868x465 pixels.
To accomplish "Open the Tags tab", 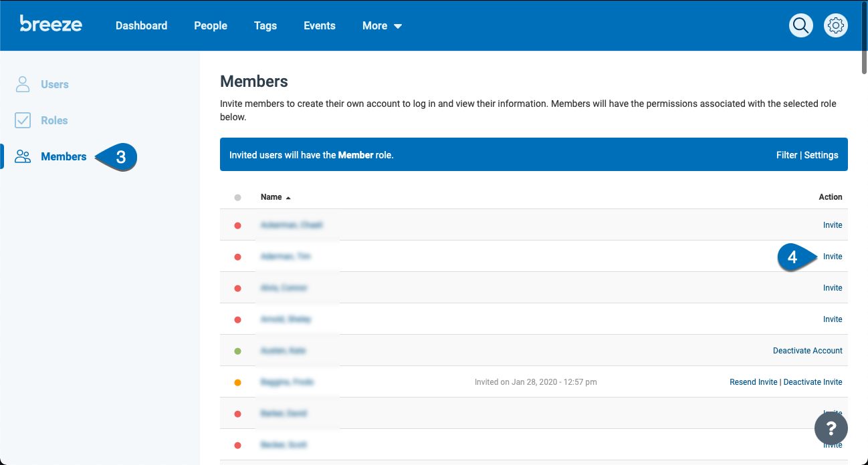I will click(265, 25).
